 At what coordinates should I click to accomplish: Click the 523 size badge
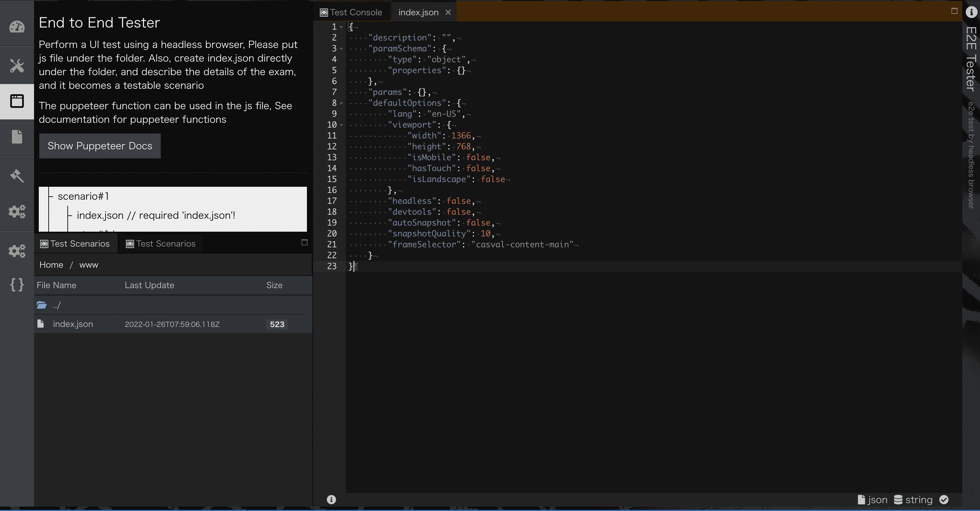pos(277,324)
